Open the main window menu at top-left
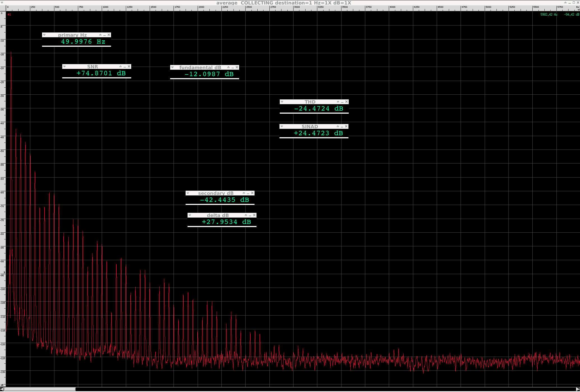580x392 pixels. [2, 3]
